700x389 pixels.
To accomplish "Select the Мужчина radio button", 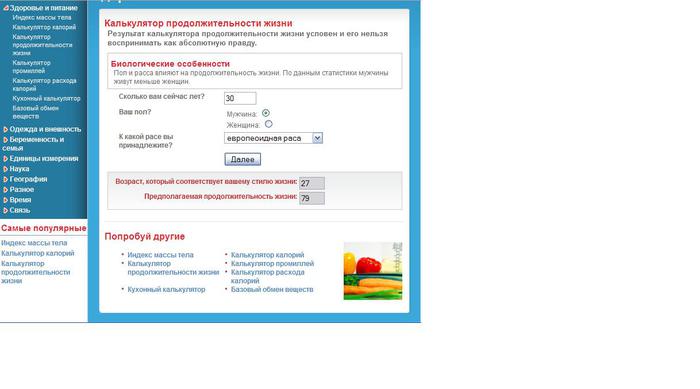I will pos(266,113).
